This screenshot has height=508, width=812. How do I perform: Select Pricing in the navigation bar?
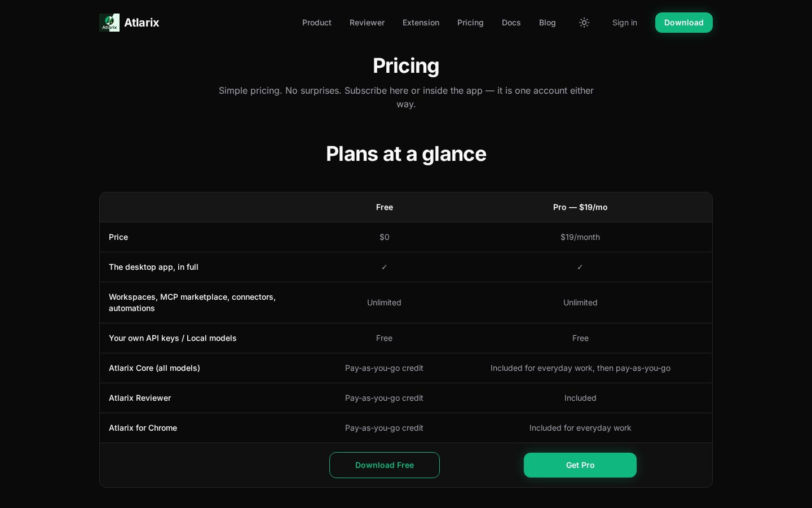[x=470, y=23]
